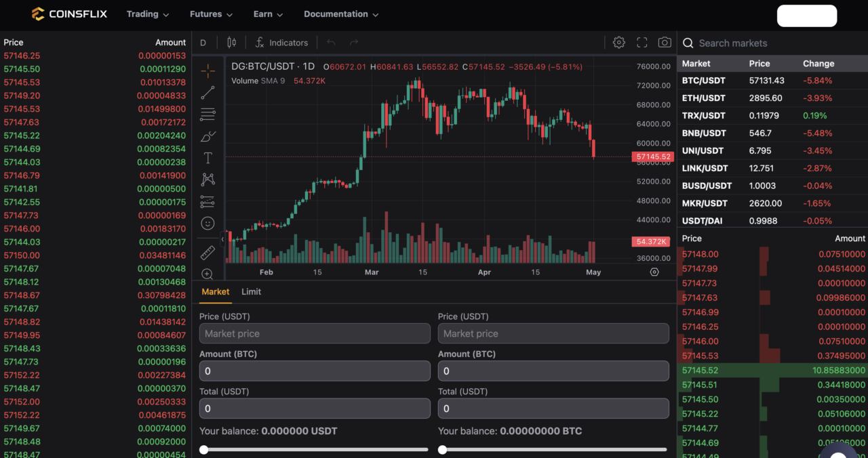868x458 pixels.
Task: Click the sell Total (USDT) input
Action: pyautogui.click(x=553, y=409)
